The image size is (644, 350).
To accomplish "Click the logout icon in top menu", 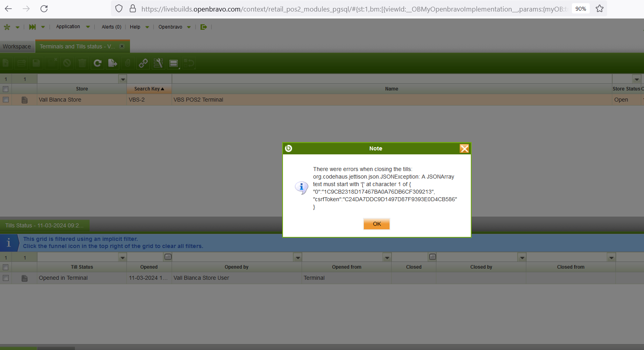I will 204,27.
